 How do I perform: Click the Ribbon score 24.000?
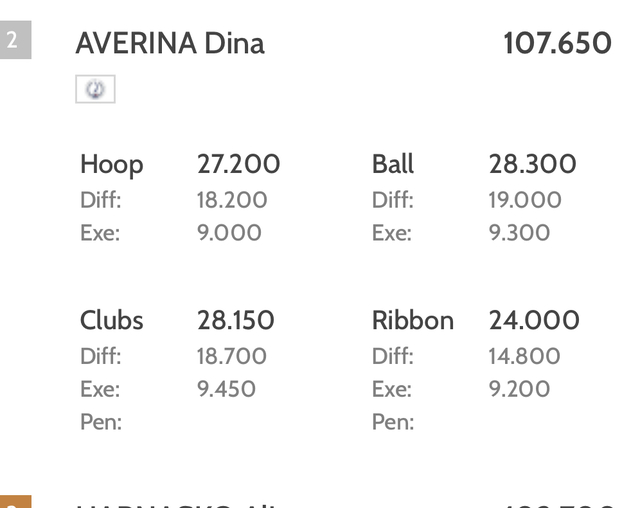534,320
